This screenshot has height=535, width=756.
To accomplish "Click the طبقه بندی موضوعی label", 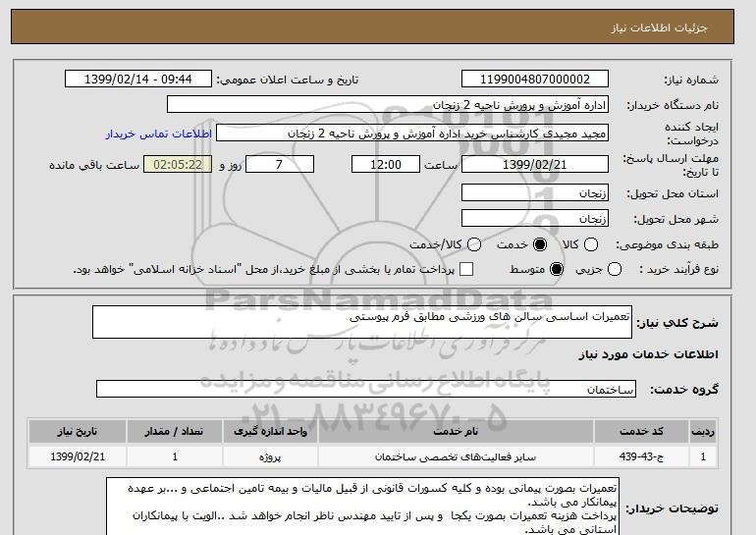I will [668, 244].
